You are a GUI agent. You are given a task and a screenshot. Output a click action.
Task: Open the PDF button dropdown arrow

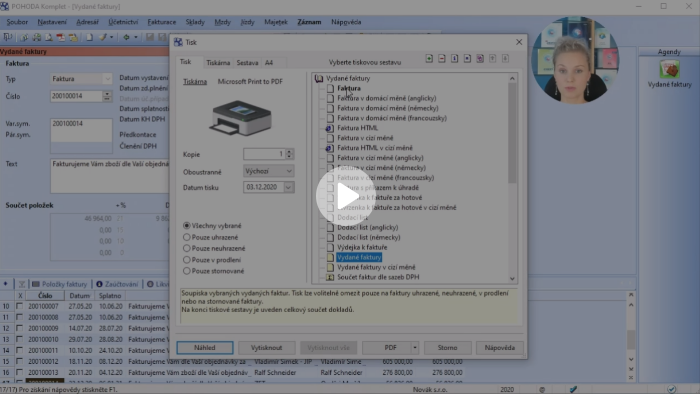(415, 348)
